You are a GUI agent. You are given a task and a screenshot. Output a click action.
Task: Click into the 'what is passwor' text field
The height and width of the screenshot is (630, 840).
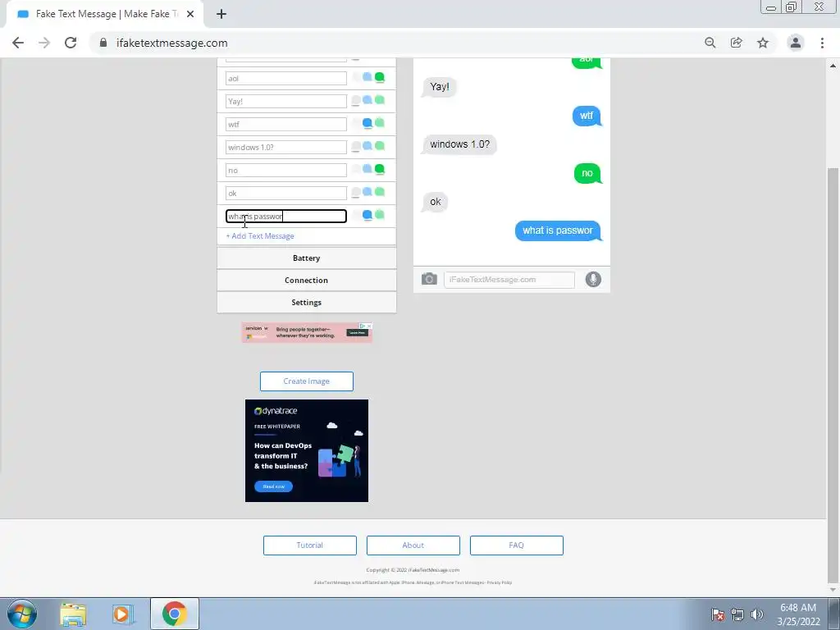286,217
